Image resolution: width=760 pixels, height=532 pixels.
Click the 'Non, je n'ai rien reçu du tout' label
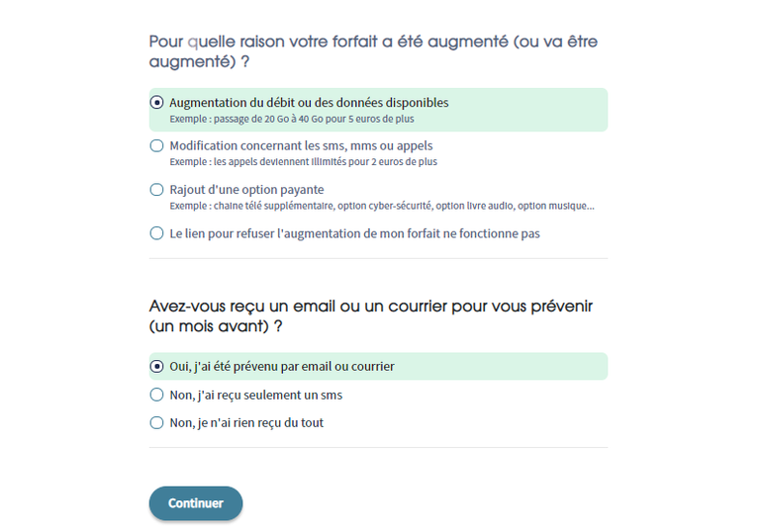(246, 423)
